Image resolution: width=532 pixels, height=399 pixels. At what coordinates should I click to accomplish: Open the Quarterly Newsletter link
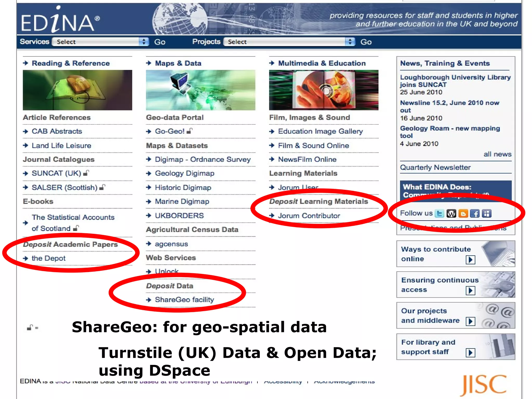click(435, 168)
